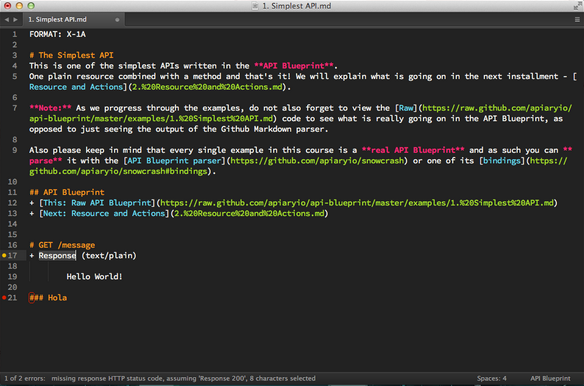Screen dimensions: 584x386
Task: Click 'API Blueprint parser' link text
Action: pyautogui.click(x=174, y=161)
